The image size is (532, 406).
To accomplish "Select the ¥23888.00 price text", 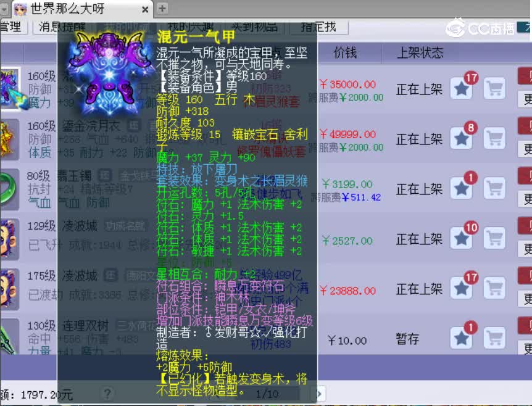I will click(x=347, y=291).
